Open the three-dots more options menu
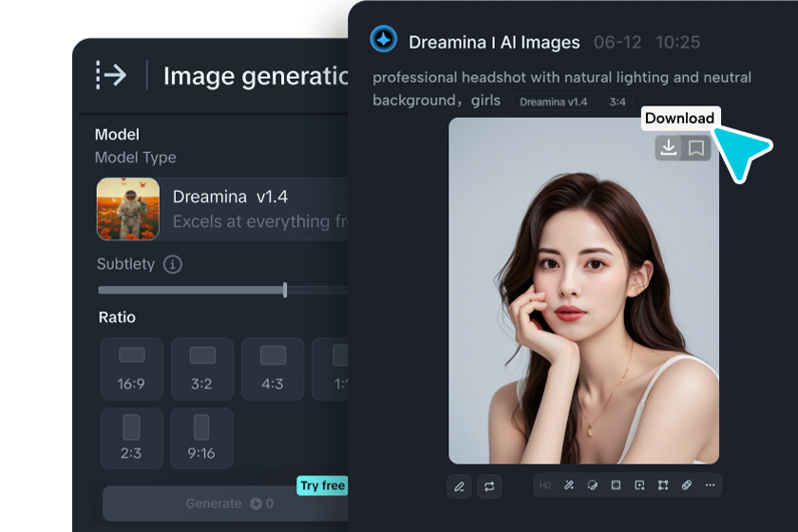Viewport: 798px width, 532px height. (x=710, y=485)
